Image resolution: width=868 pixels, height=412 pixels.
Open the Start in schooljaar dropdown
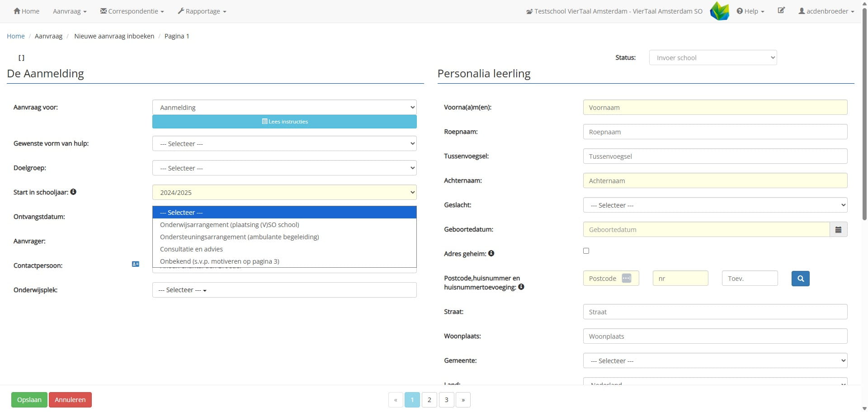(284, 192)
